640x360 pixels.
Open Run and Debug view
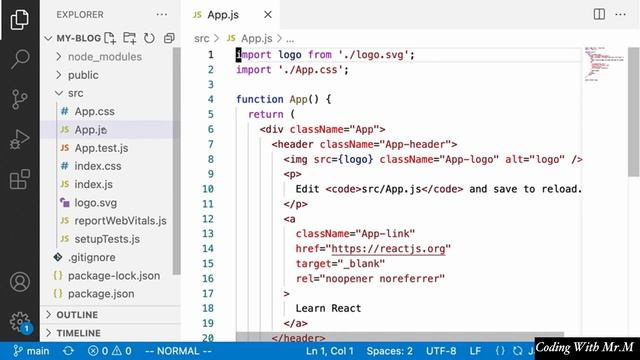[20, 139]
